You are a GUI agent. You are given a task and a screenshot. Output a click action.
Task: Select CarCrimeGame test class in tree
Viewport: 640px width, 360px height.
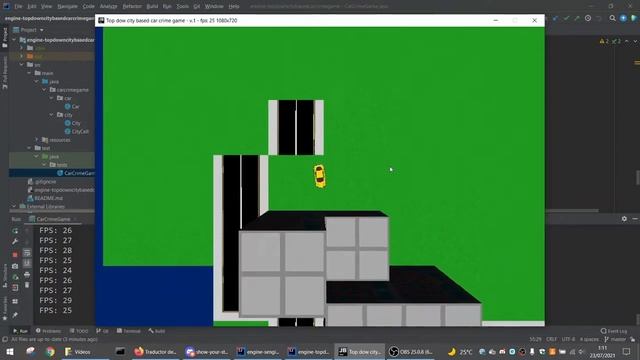(76, 173)
